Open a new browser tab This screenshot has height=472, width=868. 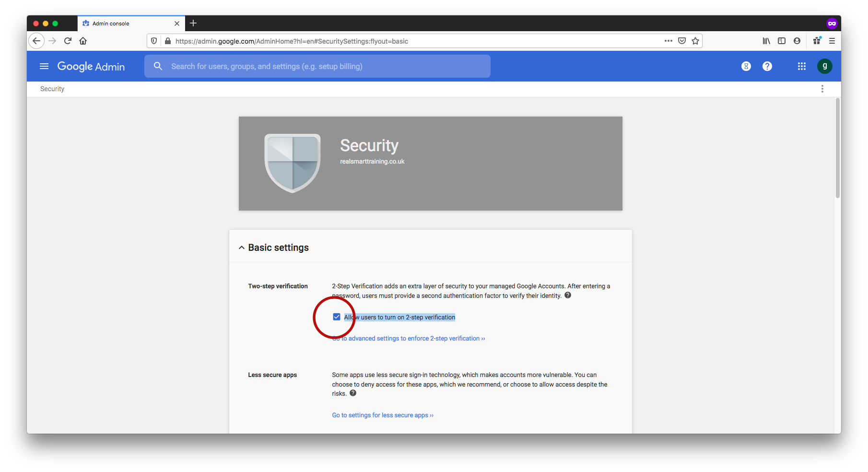tap(193, 23)
